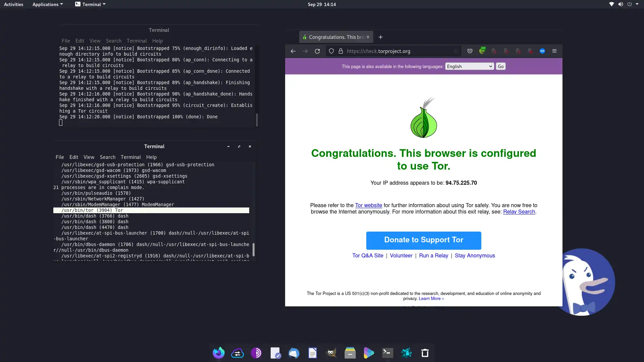Open the file manager icon in taskbar
644x362 pixels.
point(350,353)
